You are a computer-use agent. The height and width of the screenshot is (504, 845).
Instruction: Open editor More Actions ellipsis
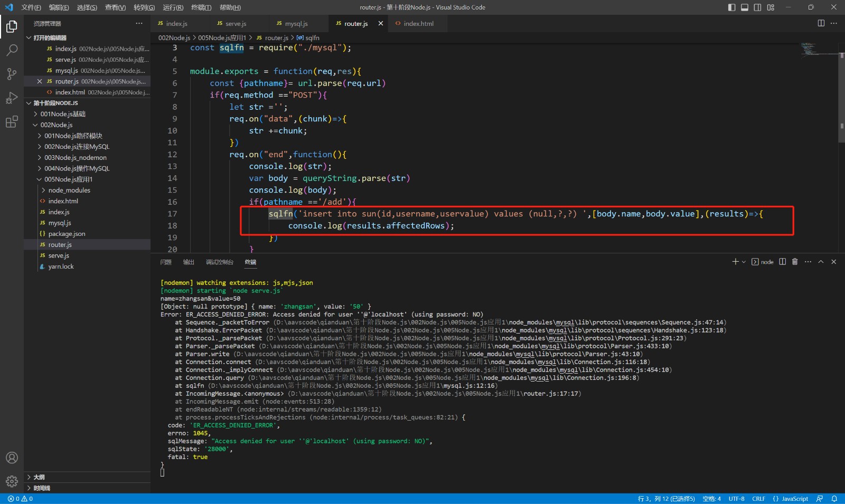[x=834, y=23]
